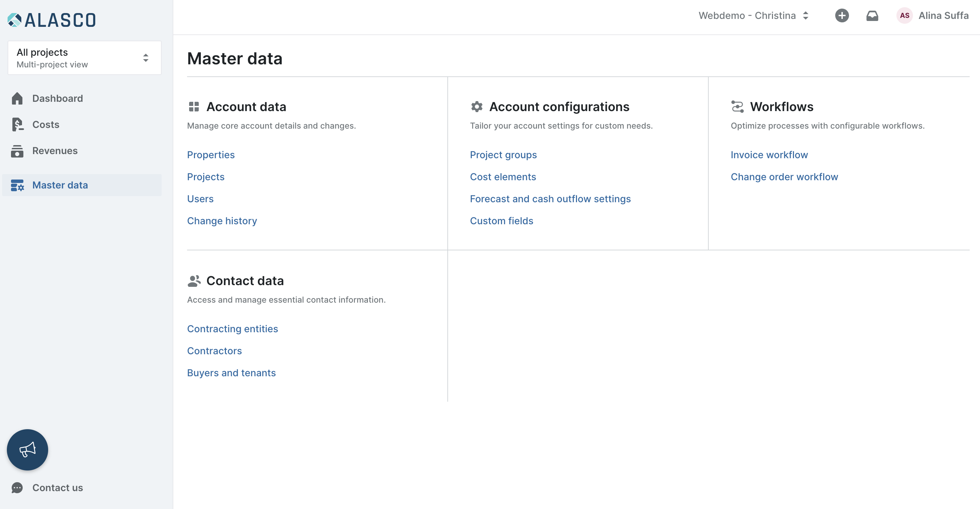
Task: Open the Projects link
Action: [206, 177]
